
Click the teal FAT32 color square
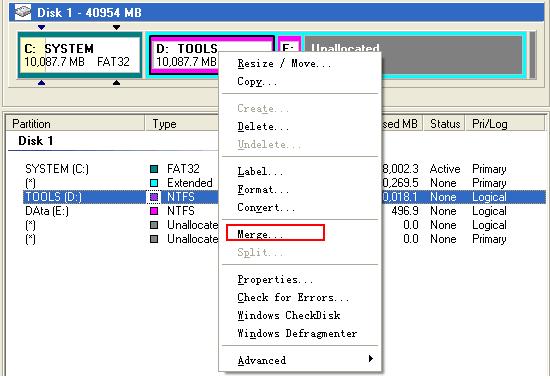point(154,169)
